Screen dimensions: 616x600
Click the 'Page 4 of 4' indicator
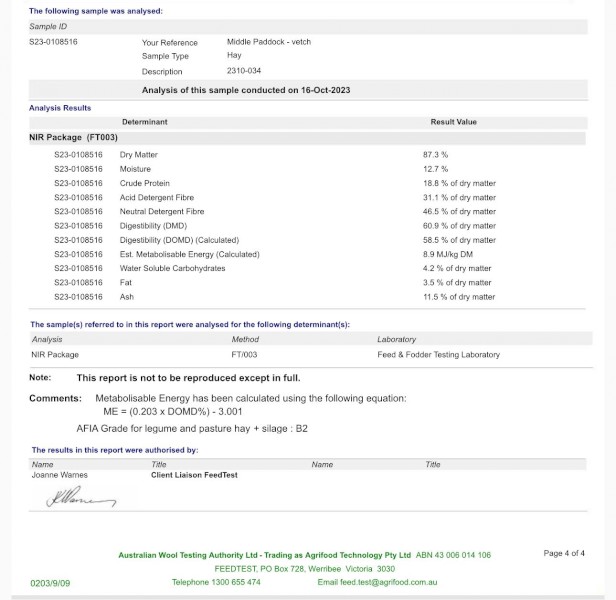(564, 553)
